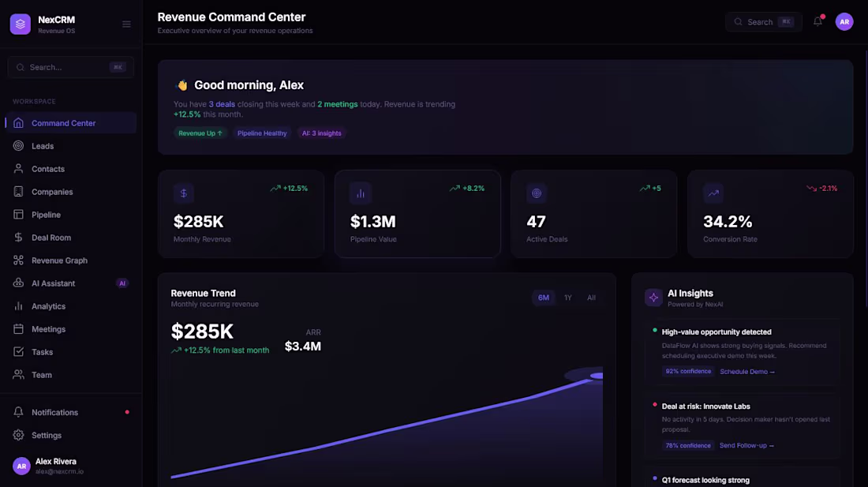Screen dimensions: 868x487
Task: Click the 3 deals link in the greeting
Action: click(x=222, y=104)
